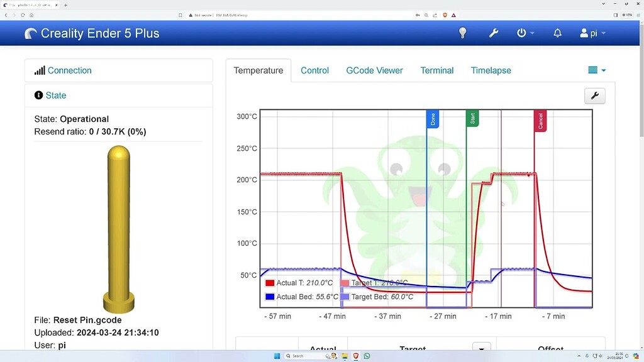Click the Connection panel header
This screenshot has width=644, height=362.
click(x=69, y=70)
